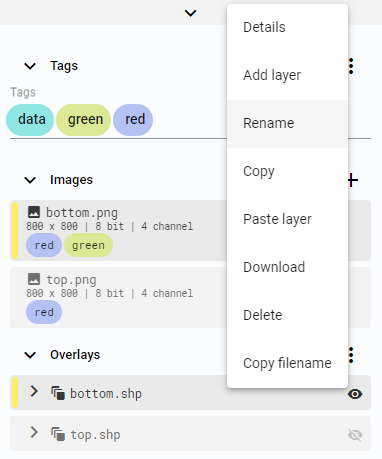
Task: Select the top.png image name
Action: [x=71, y=280]
